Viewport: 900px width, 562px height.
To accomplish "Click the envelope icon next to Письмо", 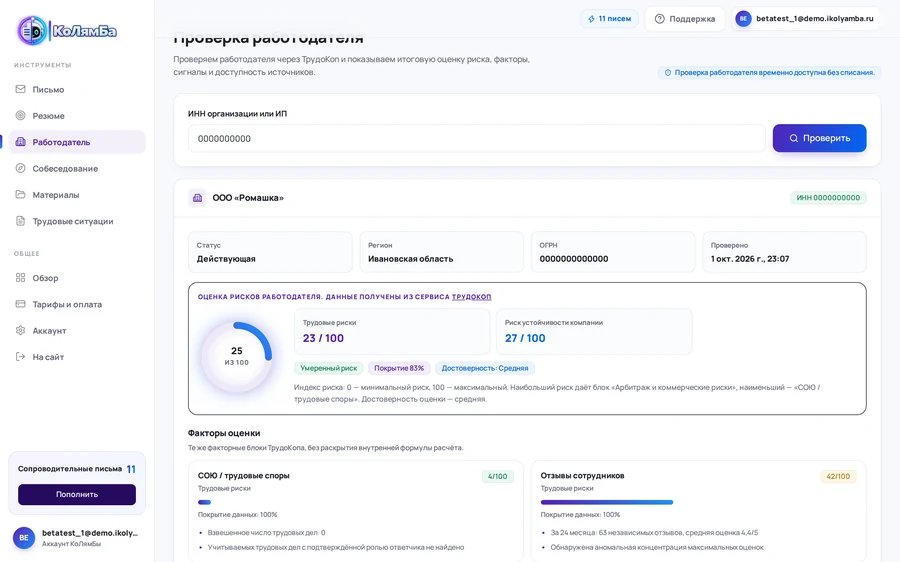I will pos(21,89).
